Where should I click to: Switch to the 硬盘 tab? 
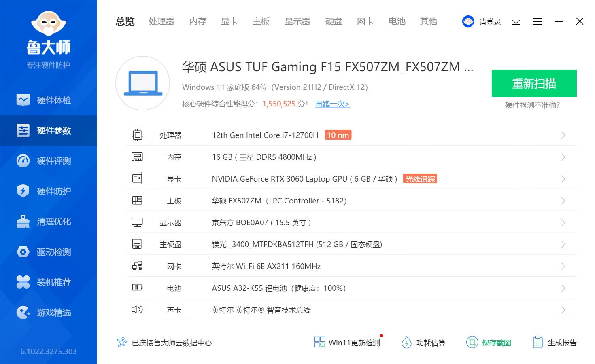(x=334, y=21)
